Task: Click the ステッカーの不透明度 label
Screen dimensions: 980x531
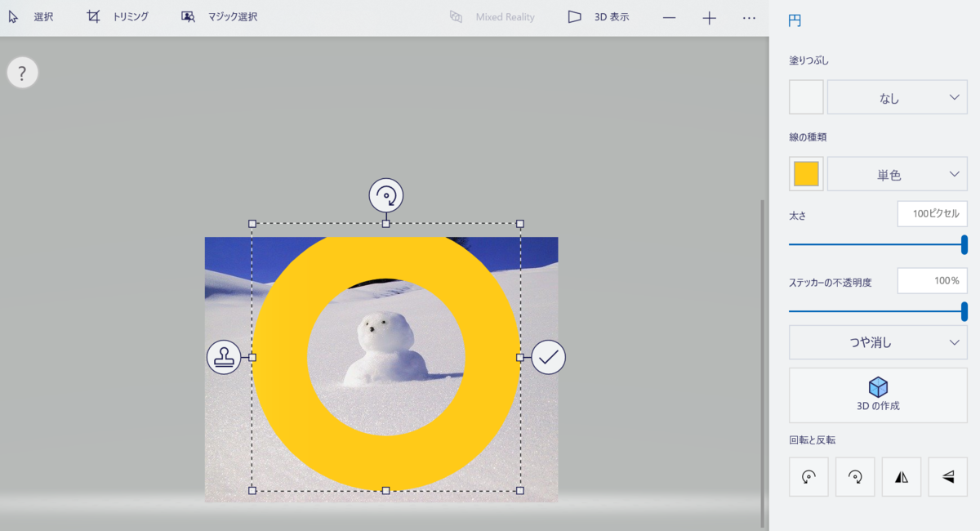Action: coord(831,283)
